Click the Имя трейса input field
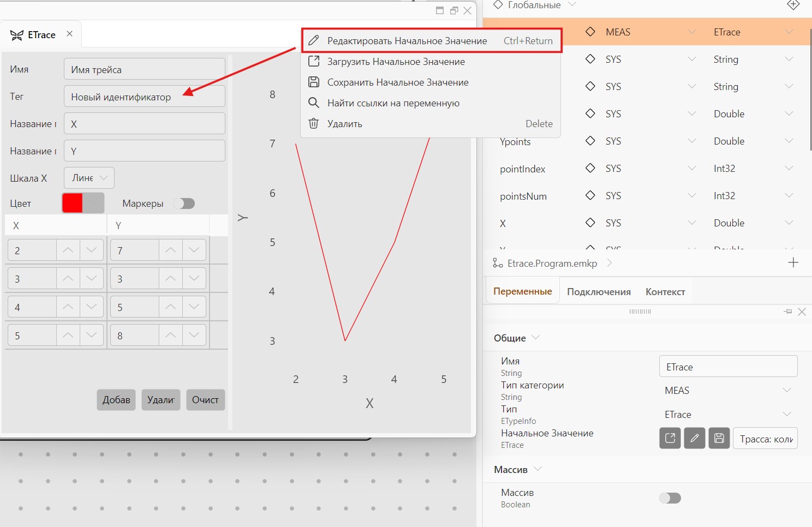This screenshot has height=527, width=812. [145, 69]
